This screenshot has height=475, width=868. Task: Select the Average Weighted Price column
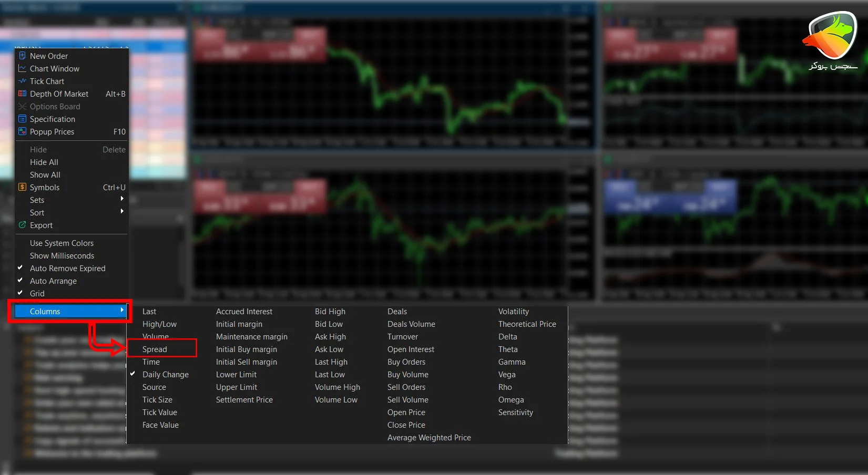(x=429, y=437)
